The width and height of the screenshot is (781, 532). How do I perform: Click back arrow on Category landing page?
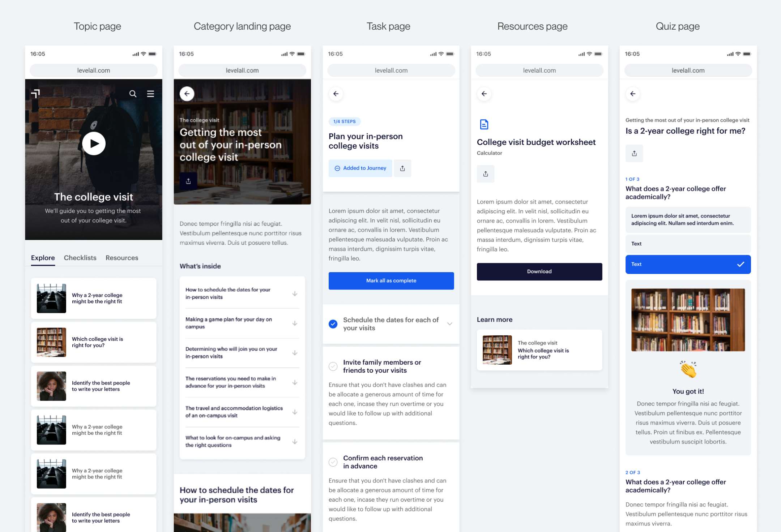(187, 94)
